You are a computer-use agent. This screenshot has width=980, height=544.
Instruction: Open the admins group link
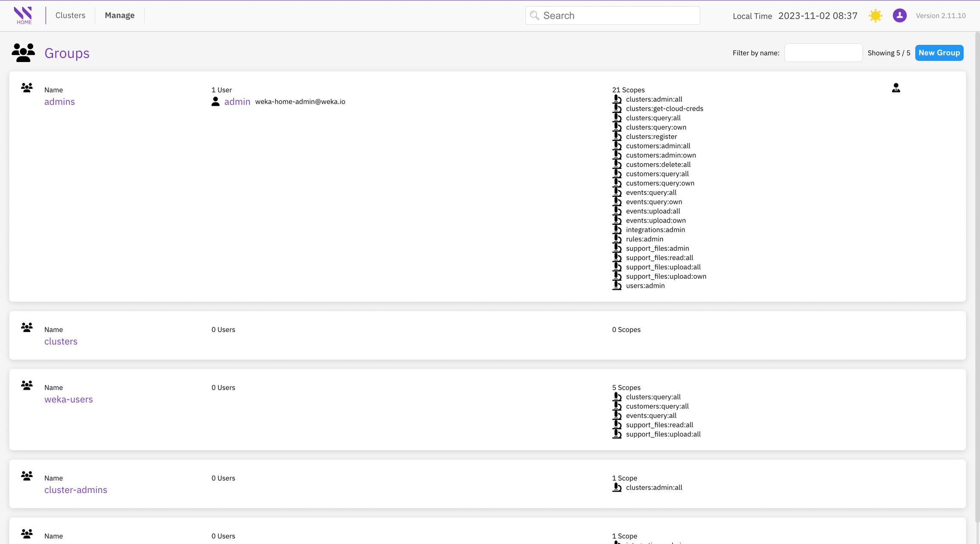click(60, 102)
